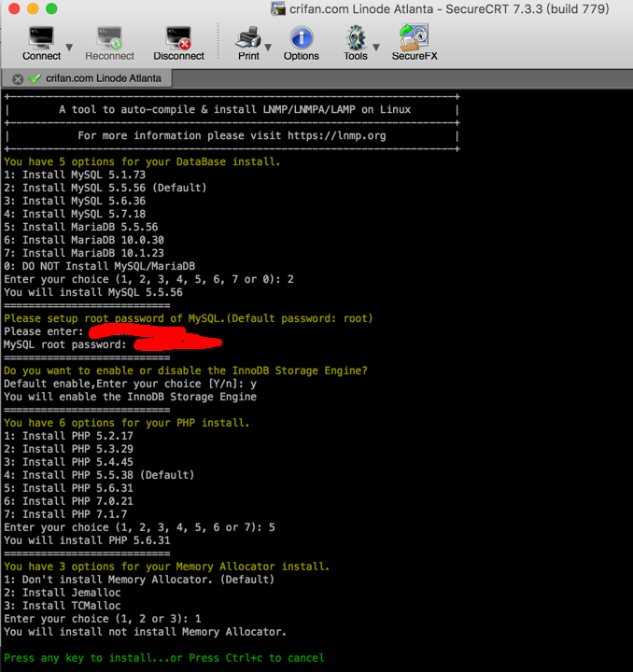The width and height of the screenshot is (633, 672).
Task: Click the line '7: Install PHP 7.1.7'
Action: [65, 514]
